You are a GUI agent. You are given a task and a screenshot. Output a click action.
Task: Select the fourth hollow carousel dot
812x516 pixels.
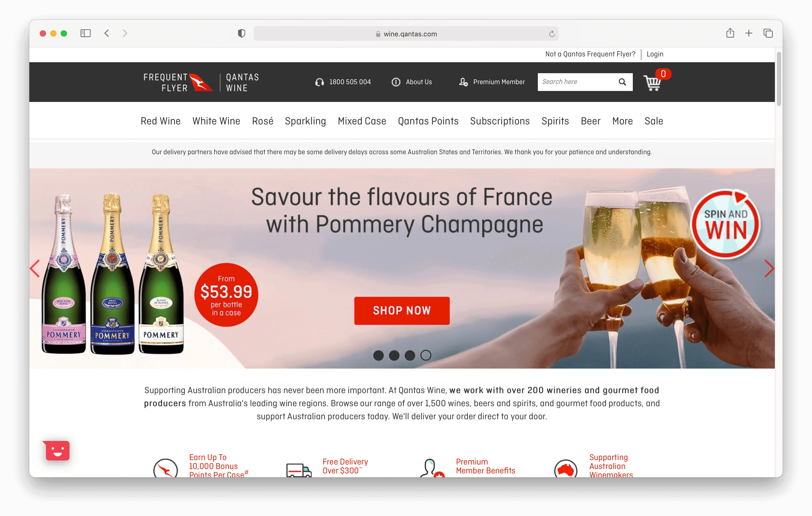click(x=426, y=355)
